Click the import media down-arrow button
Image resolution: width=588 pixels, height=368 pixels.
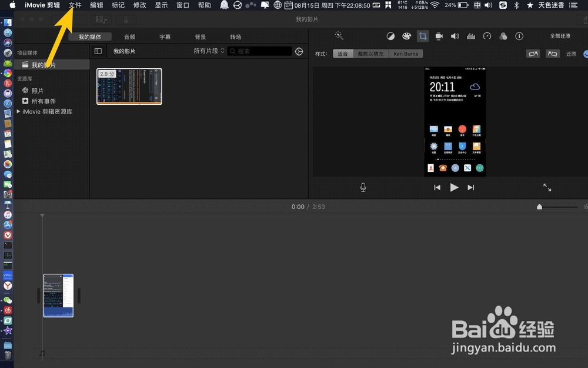coord(126,19)
